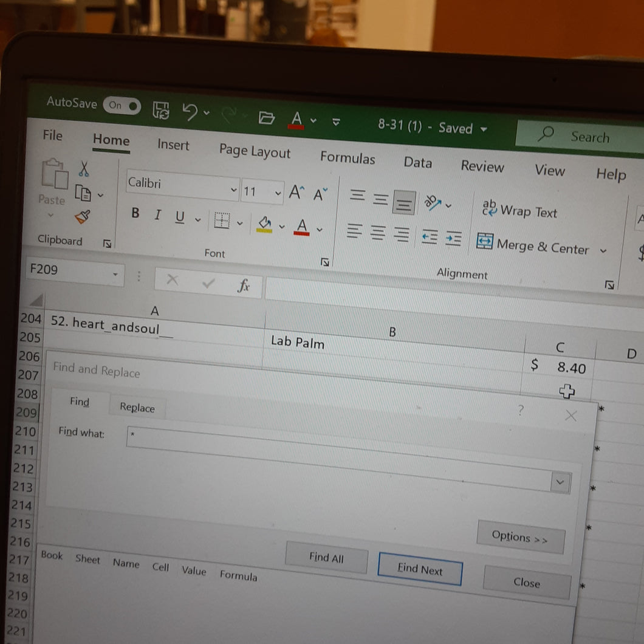Image resolution: width=644 pixels, height=644 pixels.
Task: Click the Name Box showing F209
Action: pos(75,270)
